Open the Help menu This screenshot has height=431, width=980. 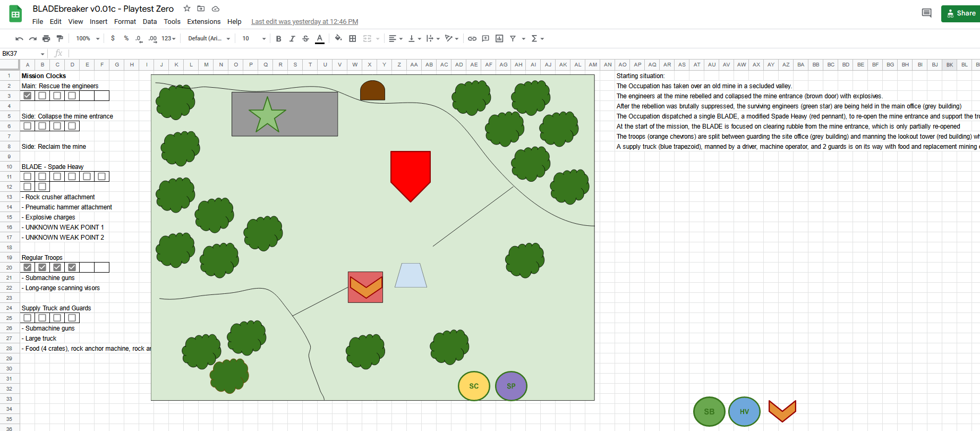point(234,22)
